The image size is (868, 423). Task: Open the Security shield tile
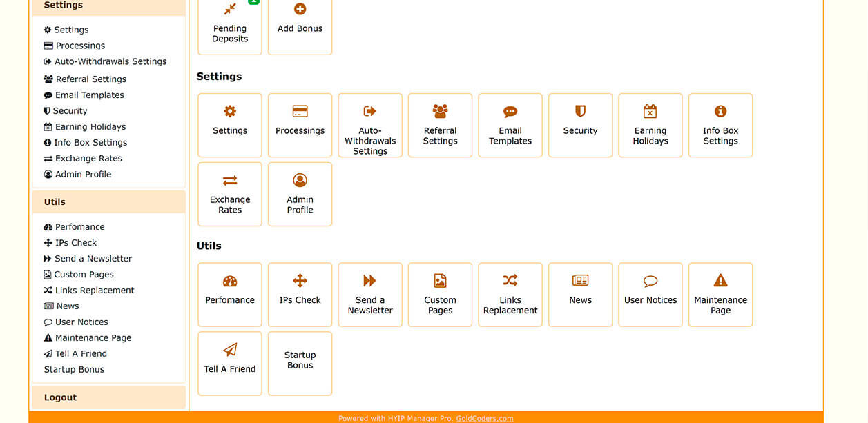pos(580,126)
